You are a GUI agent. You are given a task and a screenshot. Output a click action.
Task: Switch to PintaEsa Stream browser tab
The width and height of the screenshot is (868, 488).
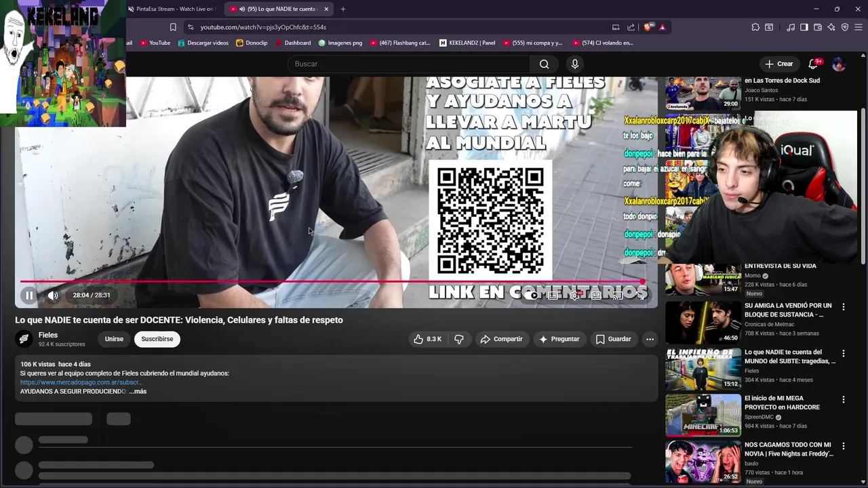[174, 9]
